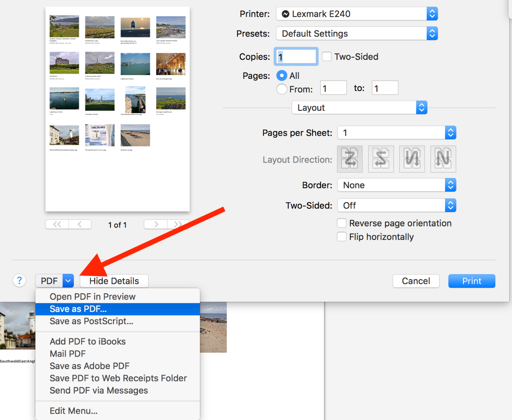Jump to first preview page

[x=57, y=224]
